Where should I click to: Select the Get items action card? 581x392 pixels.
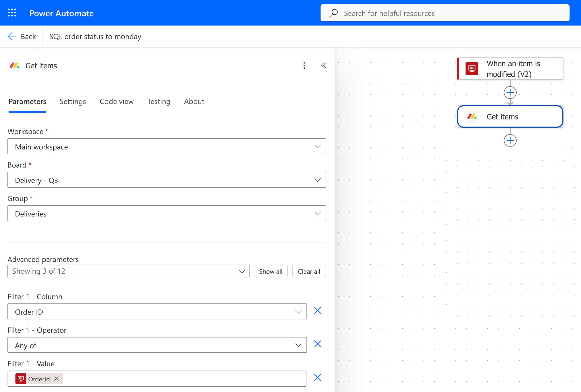510,116
